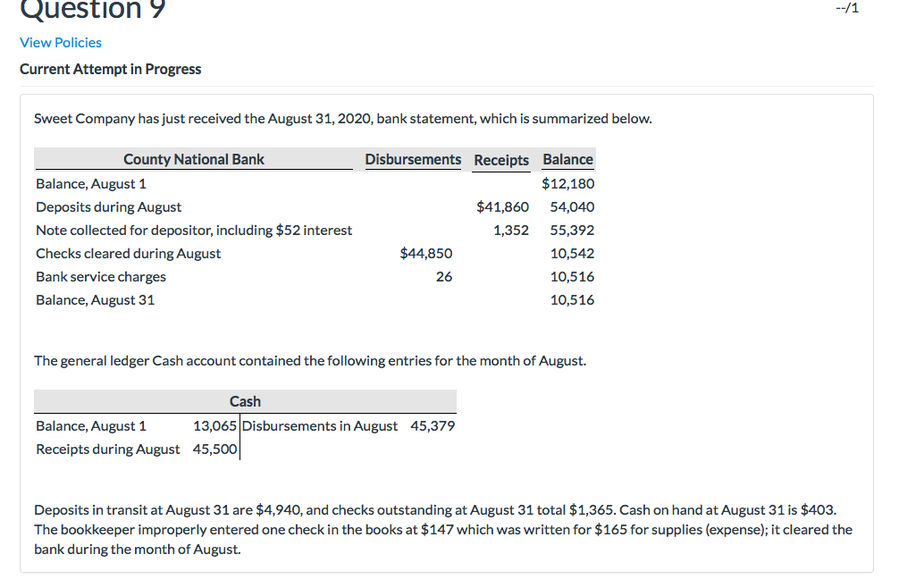Click the Receipts column header
This screenshot has height=588, width=899.
click(500, 160)
